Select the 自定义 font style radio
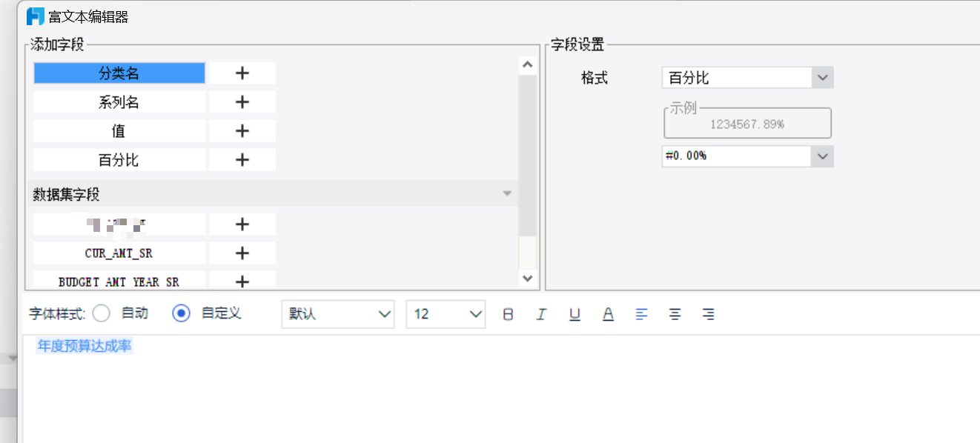 pos(181,313)
